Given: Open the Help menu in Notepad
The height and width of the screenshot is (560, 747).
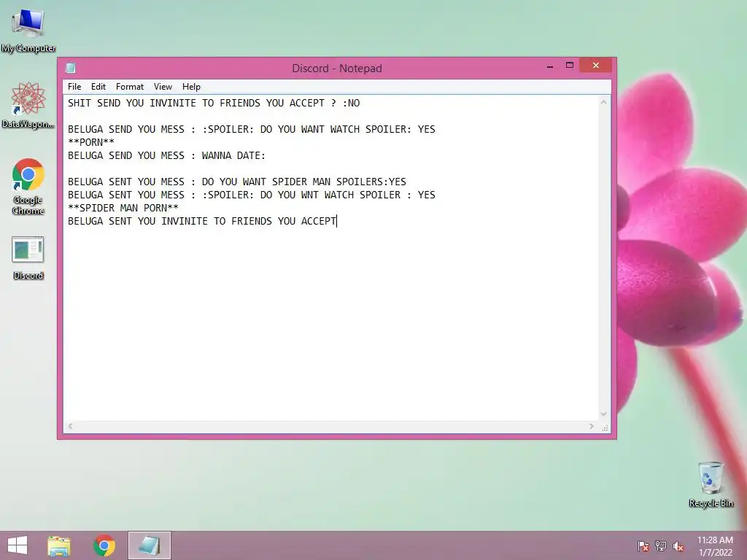Looking at the screenshot, I should (x=191, y=87).
